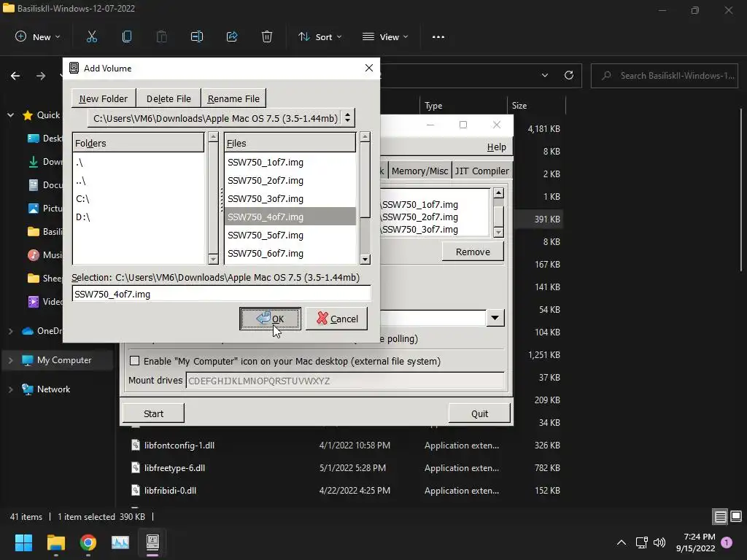Collapse the Quick access tree node

point(10,115)
